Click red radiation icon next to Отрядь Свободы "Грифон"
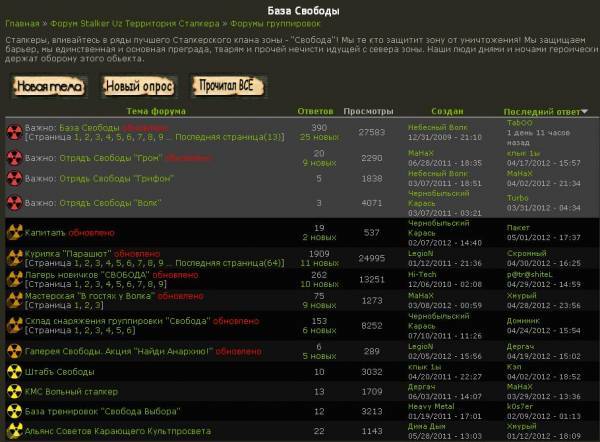Screen dimensions: 600x442 tap(14, 177)
